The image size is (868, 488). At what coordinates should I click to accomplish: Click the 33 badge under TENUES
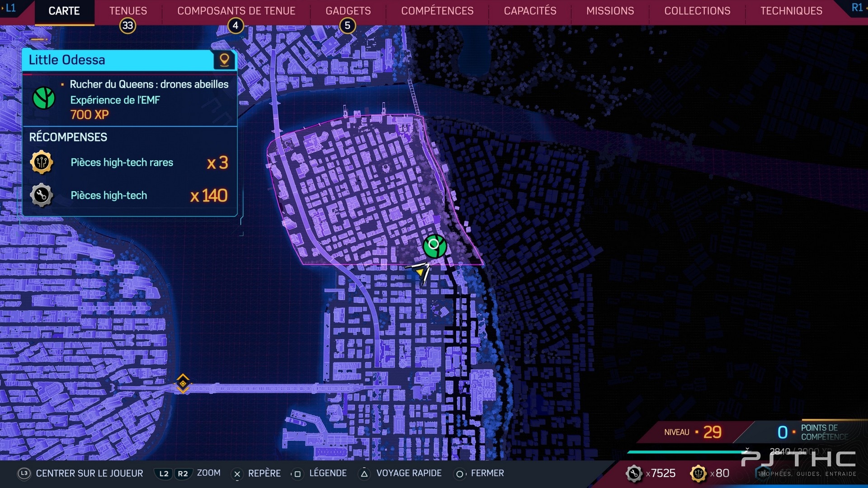[128, 26]
